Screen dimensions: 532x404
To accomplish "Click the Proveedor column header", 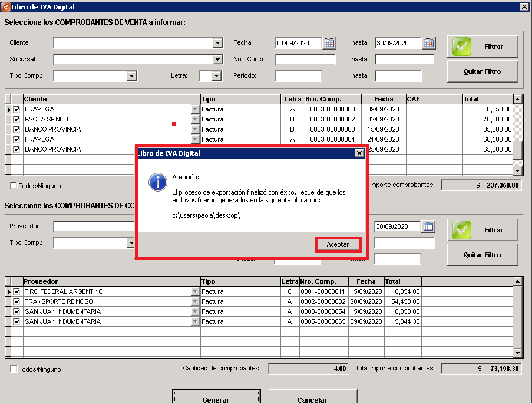I will 111,281.
